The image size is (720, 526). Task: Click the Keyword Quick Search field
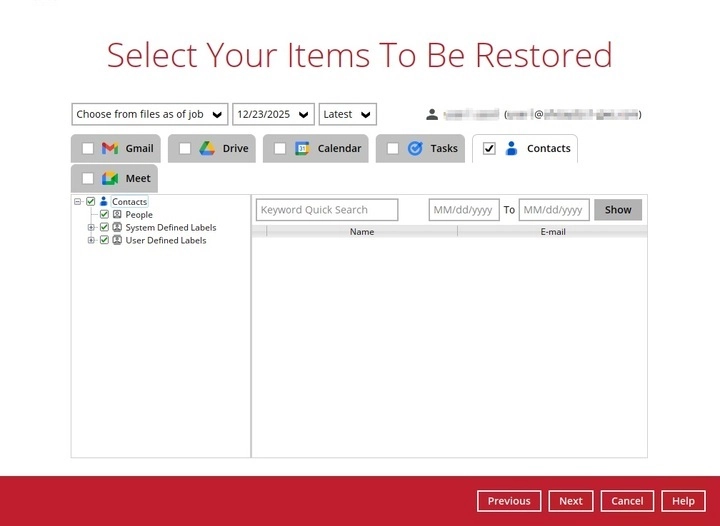[326, 210]
